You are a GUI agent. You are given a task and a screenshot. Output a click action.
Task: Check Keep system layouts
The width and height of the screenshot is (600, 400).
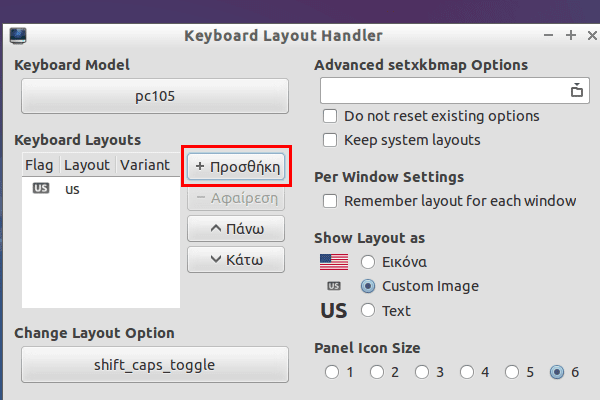coord(330,140)
